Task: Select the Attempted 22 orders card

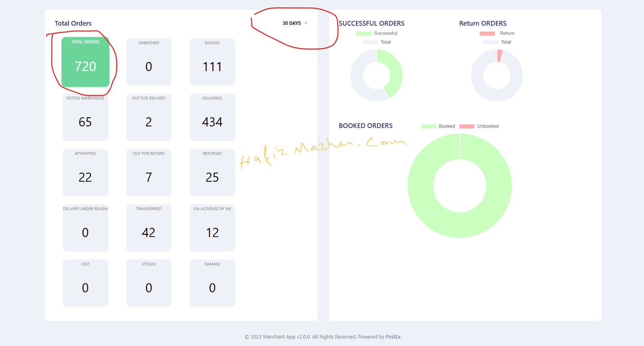Action: tap(85, 172)
